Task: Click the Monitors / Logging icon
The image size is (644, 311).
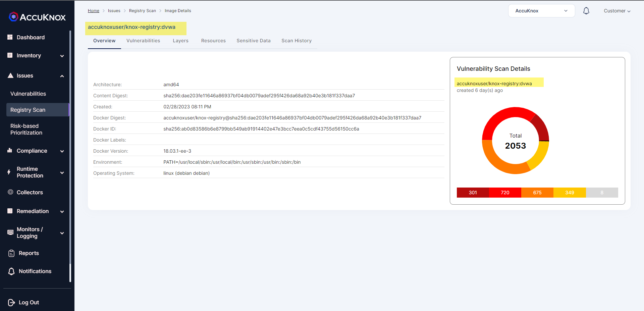Action: [10, 232]
